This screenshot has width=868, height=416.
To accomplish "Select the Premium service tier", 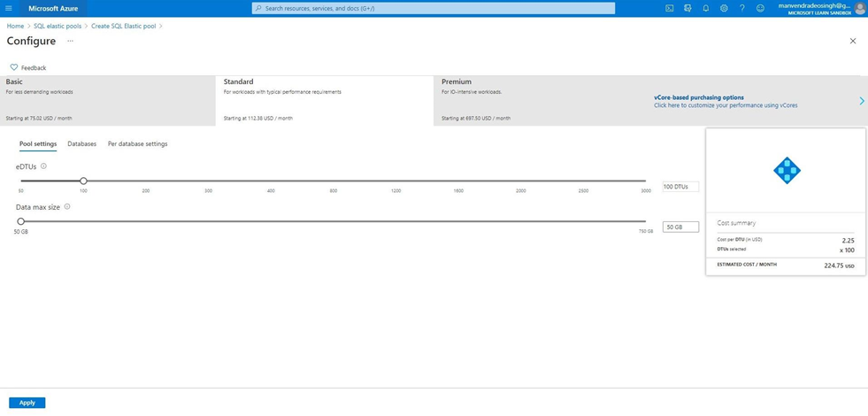I will pyautogui.click(x=542, y=101).
